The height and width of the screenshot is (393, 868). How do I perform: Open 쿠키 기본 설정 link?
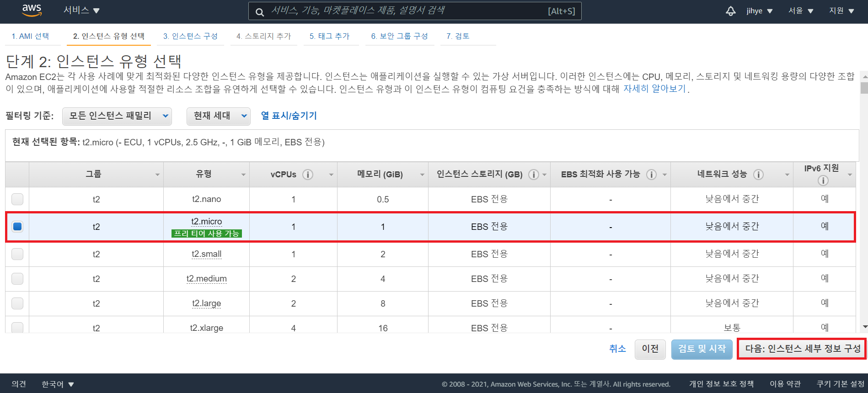pos(841,384)
